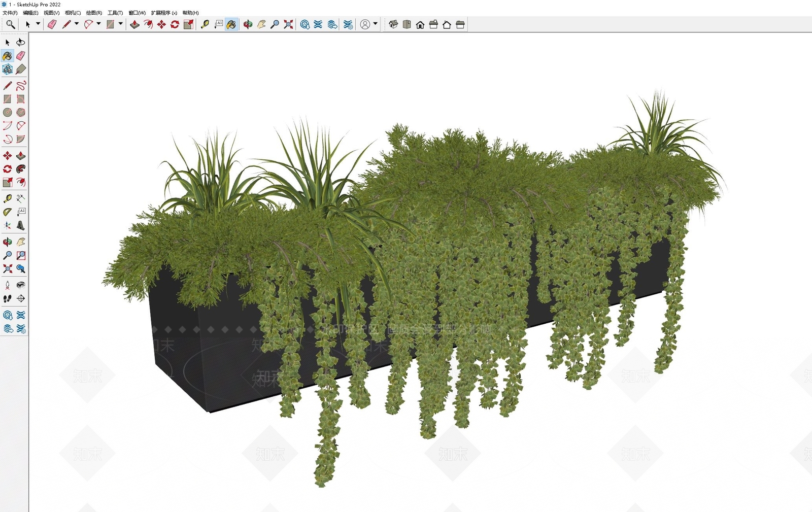
Task: Select the 3D Text tool in left toolbar
Action: [x=21, y=225]
